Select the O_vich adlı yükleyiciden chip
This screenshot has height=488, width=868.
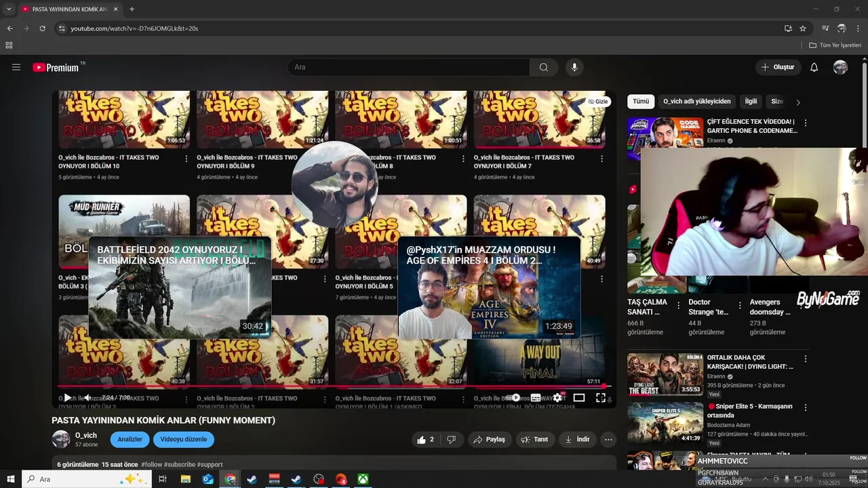pyautogui.click(x=697, y=102)
